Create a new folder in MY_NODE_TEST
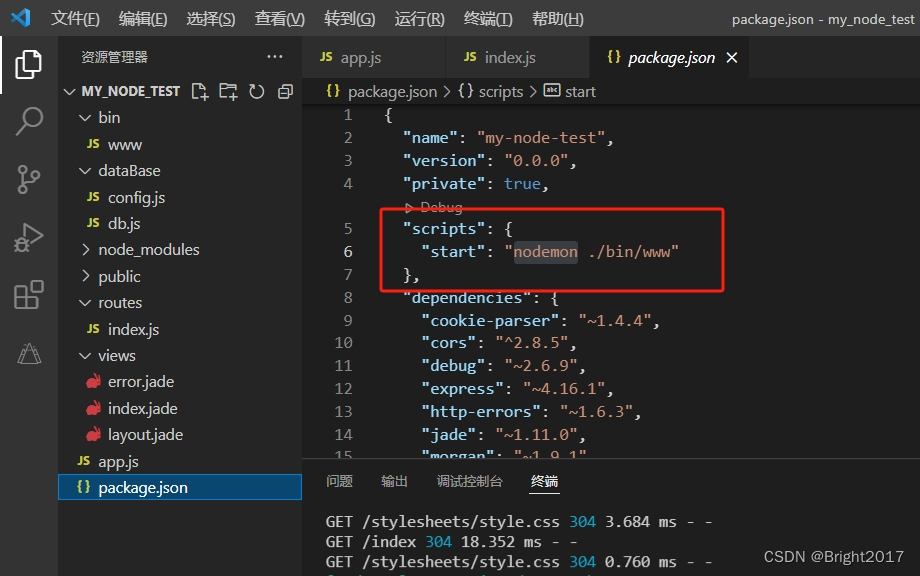920x576 pixels. [228, 92]
